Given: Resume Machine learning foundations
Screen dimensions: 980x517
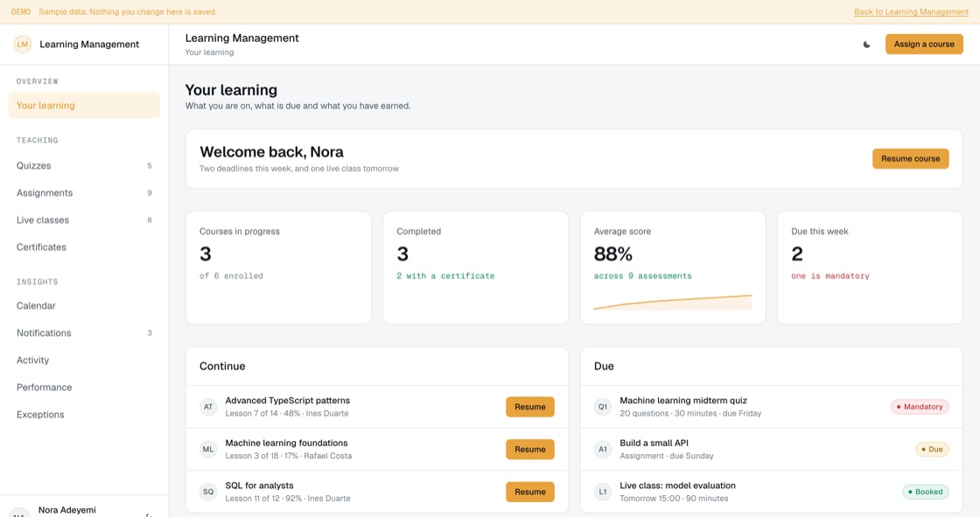Looking at the screenshot, I should tap(530, 450).
